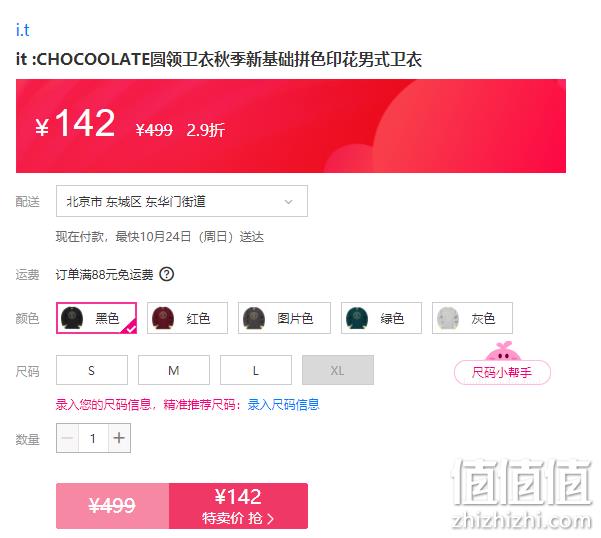The image size is (601, 538).
Task: Open the 录入尺码信息 link
Action: [x=283, y=405]
